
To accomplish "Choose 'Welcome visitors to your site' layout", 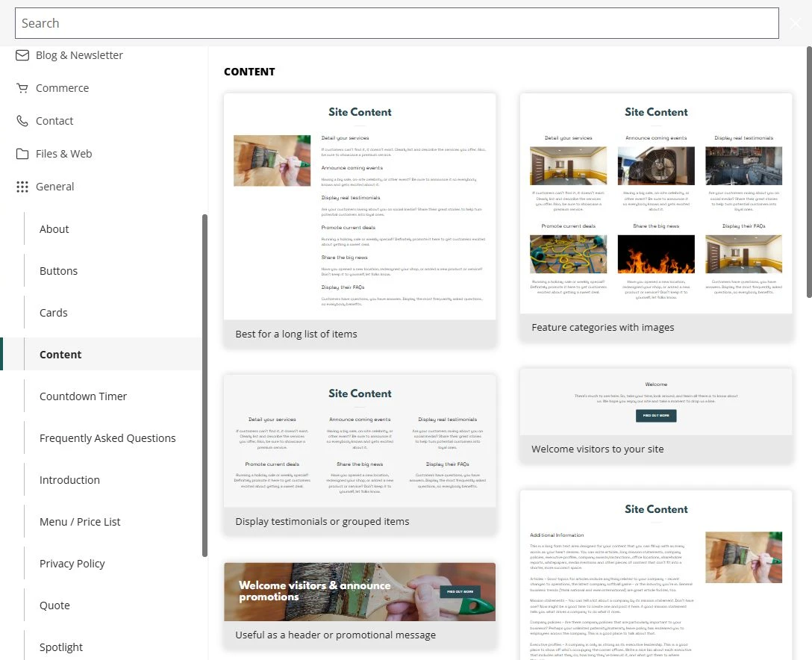I will [x=656, y=415].
